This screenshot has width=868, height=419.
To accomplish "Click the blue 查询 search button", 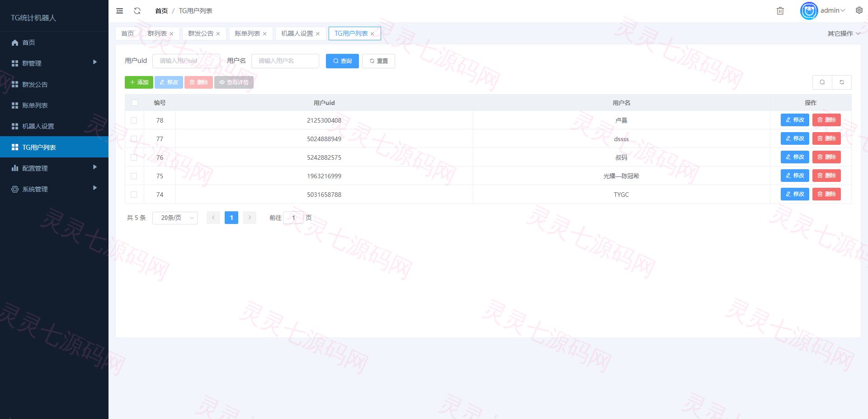I will click(x=342, y=61).
